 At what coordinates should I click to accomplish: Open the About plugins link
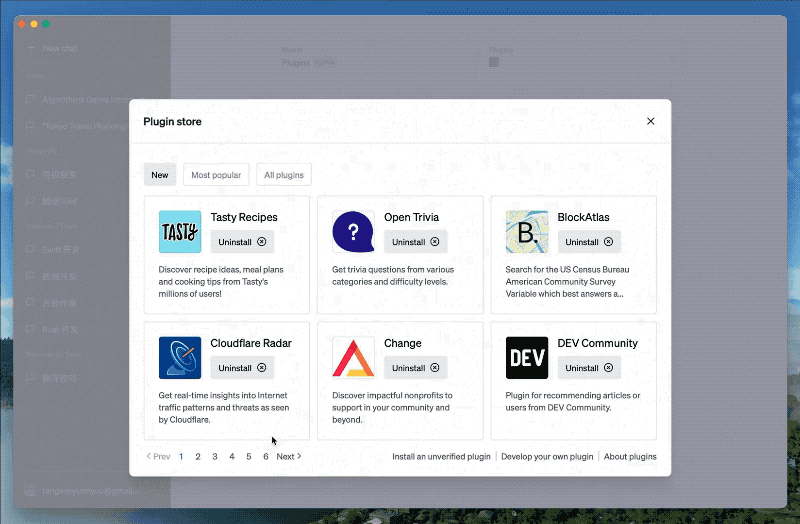[x=630, y=457]
